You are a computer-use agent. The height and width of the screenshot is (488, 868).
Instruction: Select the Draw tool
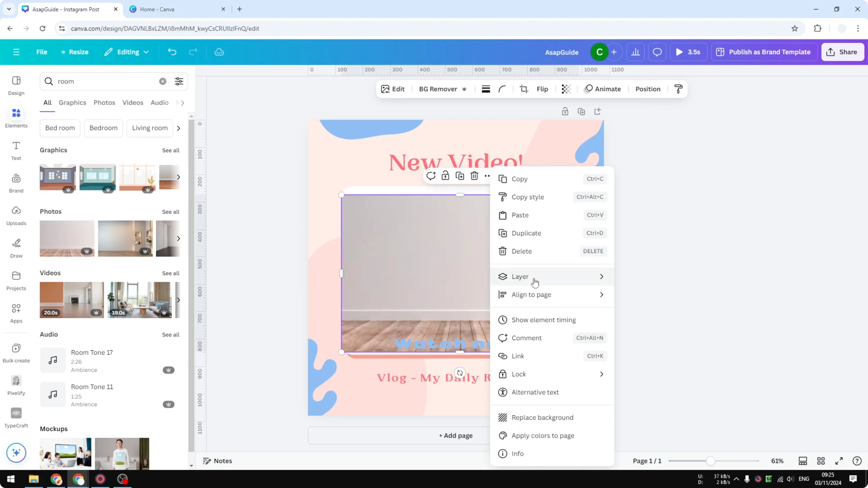click(x=16, y=248)
